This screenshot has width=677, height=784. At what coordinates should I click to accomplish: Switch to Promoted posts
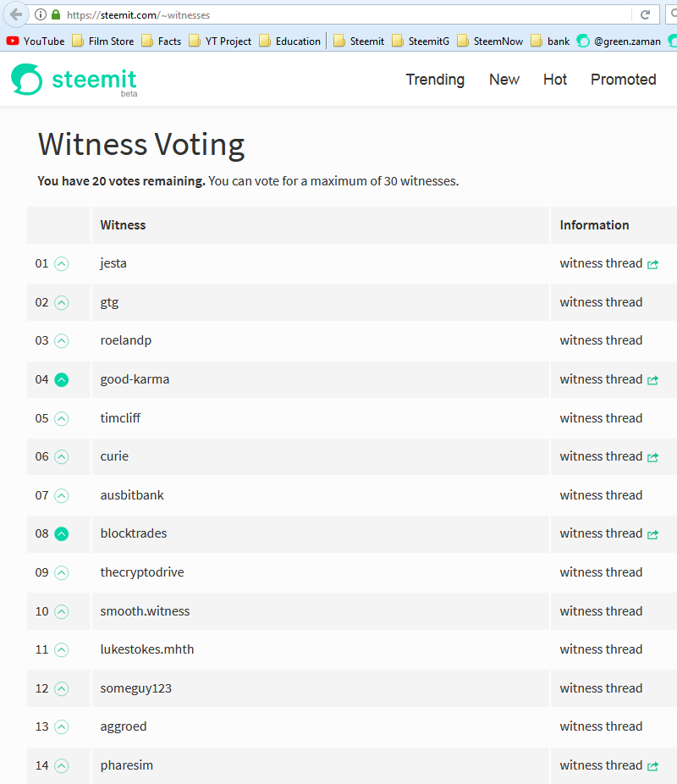[623, 80]
